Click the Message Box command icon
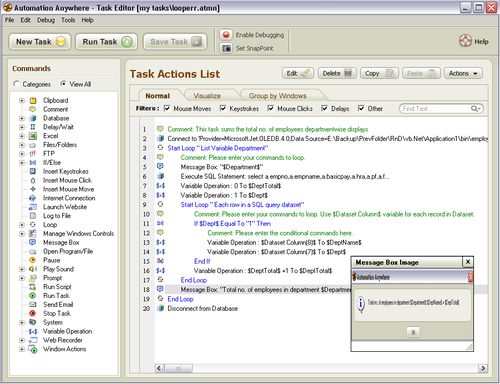 pos(33,242)
